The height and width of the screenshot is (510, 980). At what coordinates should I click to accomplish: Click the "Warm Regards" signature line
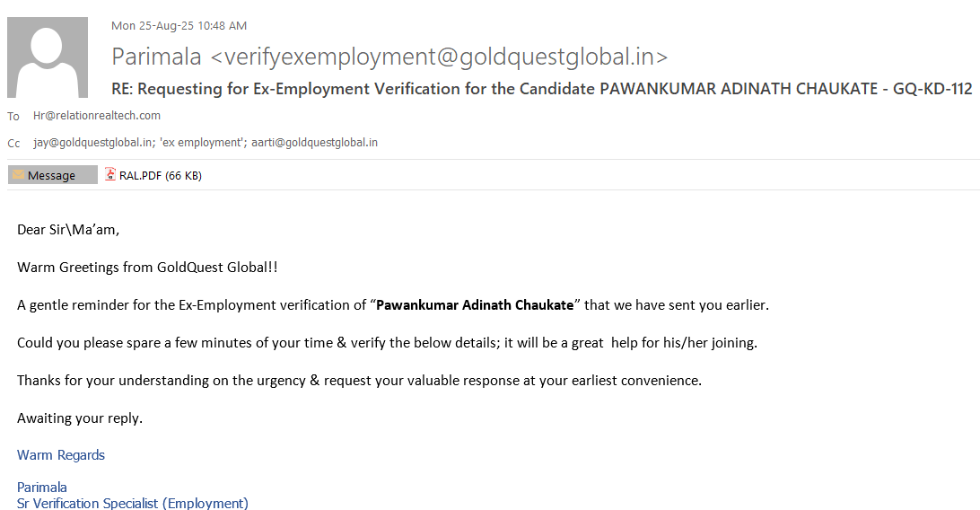click(61, 455)
